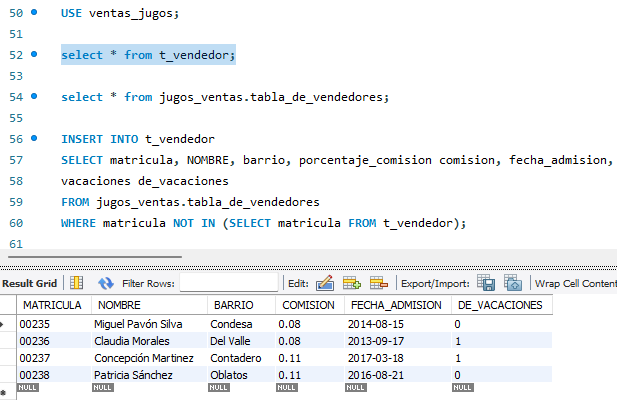Select the Contadero barrio cell
This screenshot has width=617, height=400.
242,358
